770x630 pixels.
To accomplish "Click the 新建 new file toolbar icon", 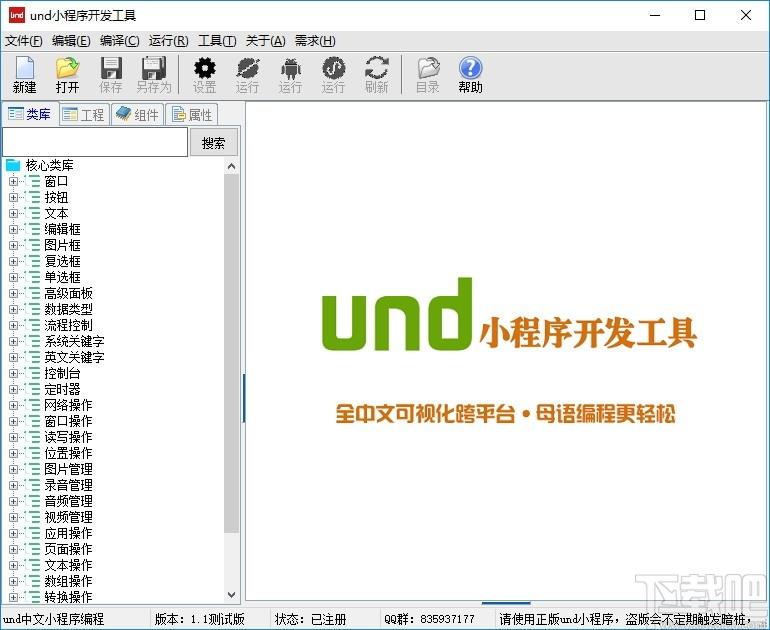I will (x=25, y=68).
